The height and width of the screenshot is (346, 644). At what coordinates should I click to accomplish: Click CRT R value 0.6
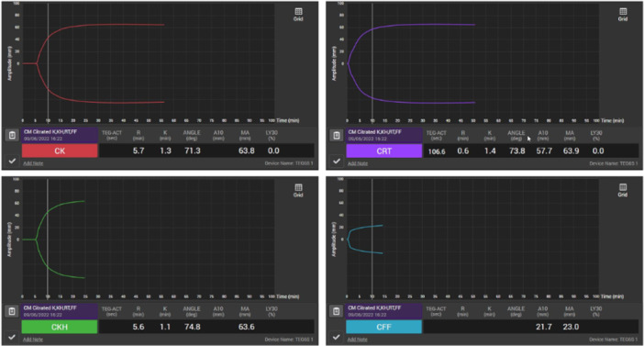click(463, 151)
